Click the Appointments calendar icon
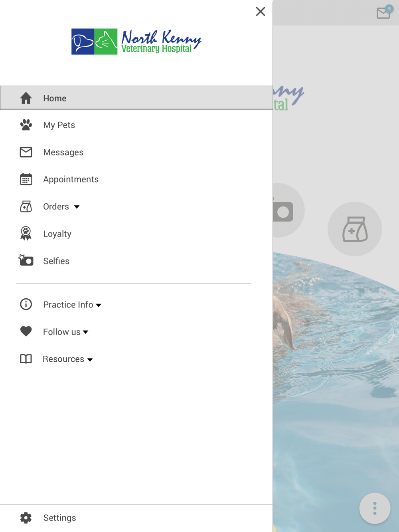Viewport: 399px width, 532px height. (x=26, y=179)
